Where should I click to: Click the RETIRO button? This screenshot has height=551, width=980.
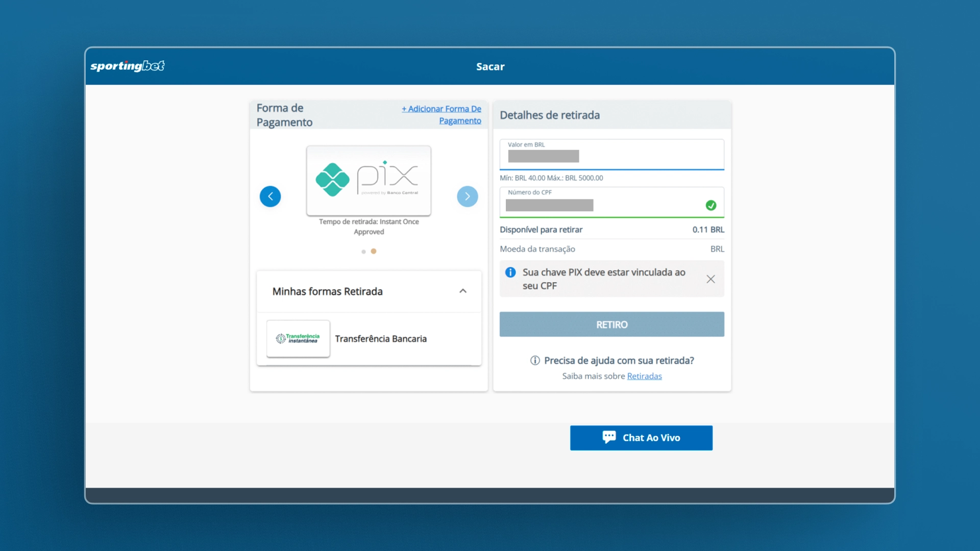[x=612, y=324]
